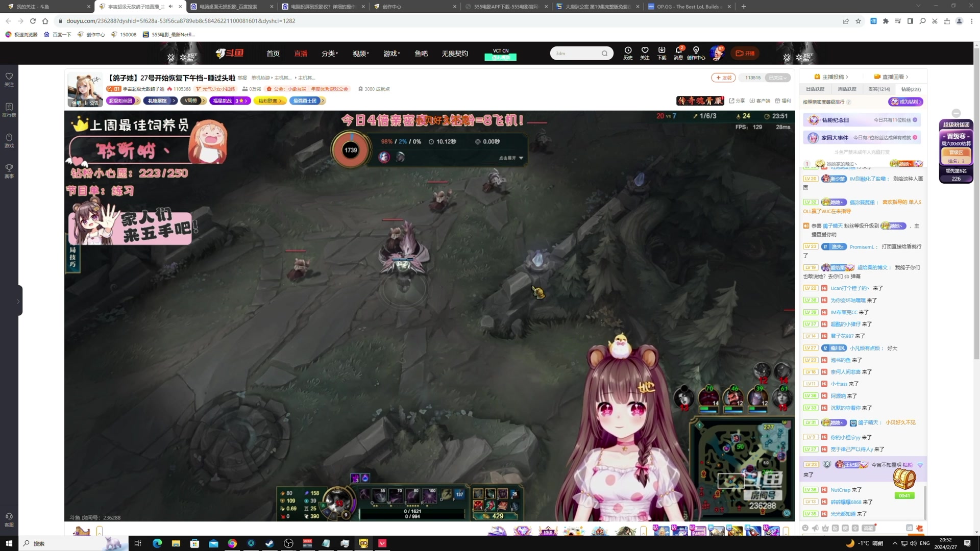Mute the Douyu tab via speaker icon
Viewport: 980px width, 551px height.
tap(170, 7)
